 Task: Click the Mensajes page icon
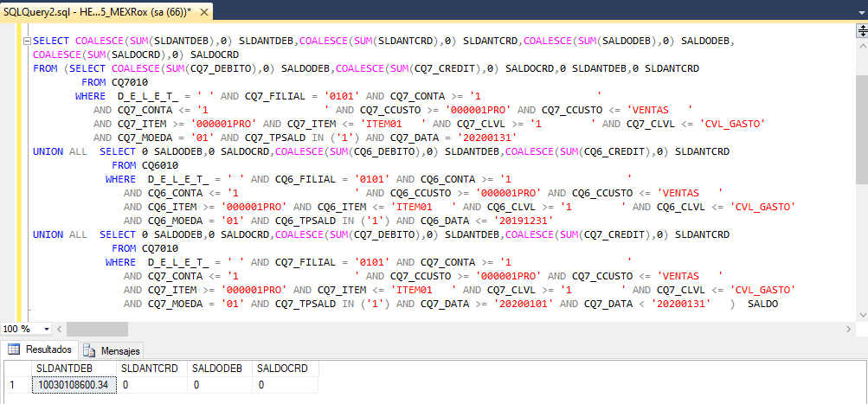[89, 351]
